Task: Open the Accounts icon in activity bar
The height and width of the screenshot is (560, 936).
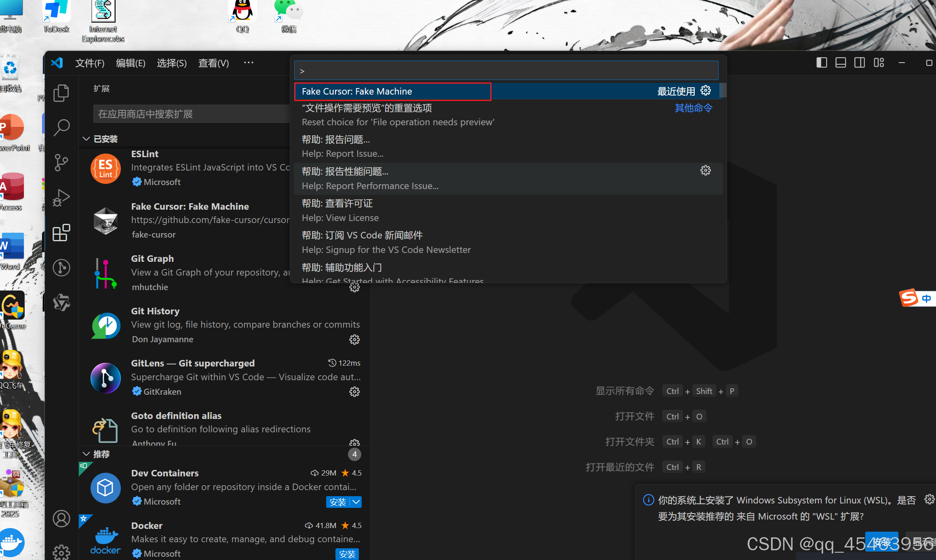Action: click(x=61, y=518)
